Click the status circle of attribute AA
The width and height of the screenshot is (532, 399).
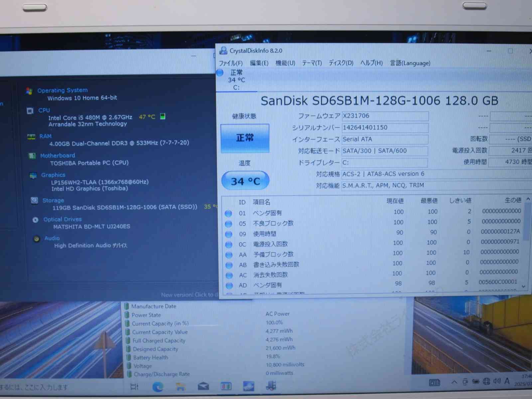pos(229,255)
